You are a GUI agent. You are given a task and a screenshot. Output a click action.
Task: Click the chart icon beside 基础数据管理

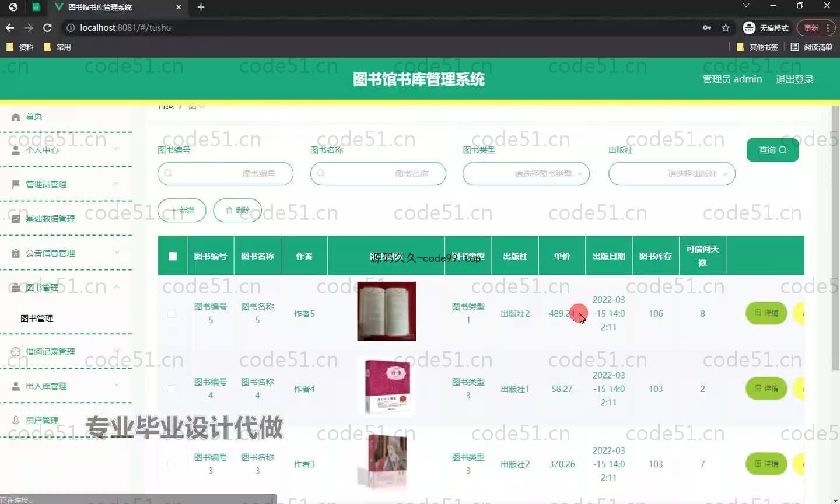pos(16,219)
